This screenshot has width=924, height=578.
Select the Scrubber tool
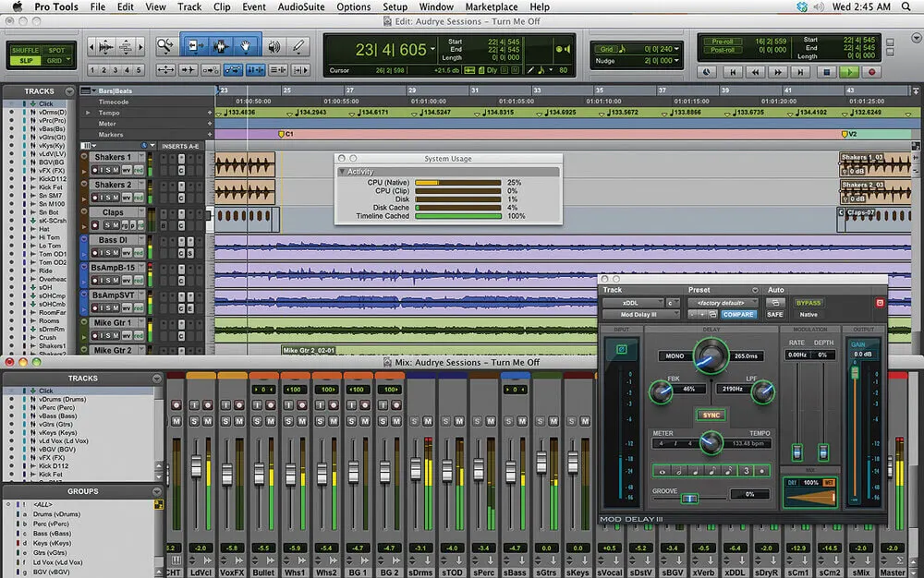pyautogui.click(x=274, y=45)
